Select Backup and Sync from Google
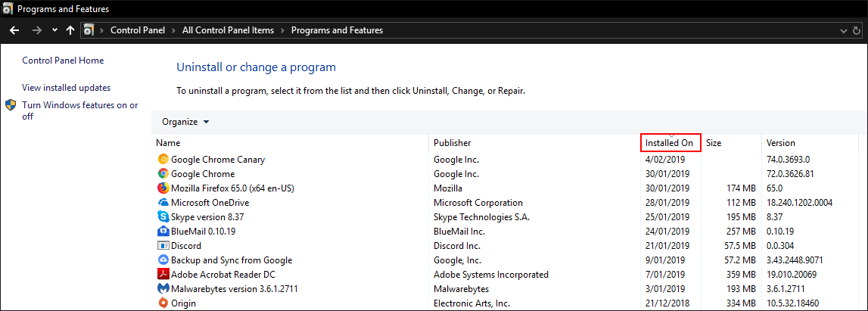 (x=232, y=260)
